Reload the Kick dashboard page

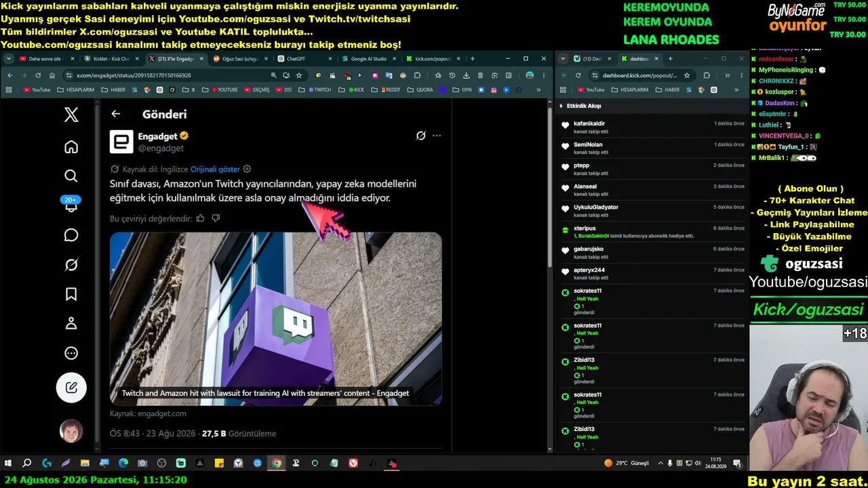(578, 75)
